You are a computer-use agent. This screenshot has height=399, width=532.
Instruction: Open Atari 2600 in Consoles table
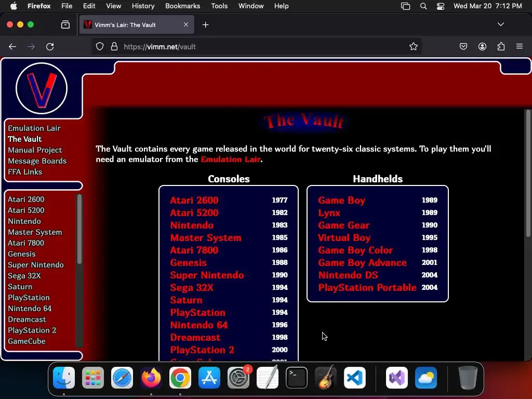(x=194, y=200)
